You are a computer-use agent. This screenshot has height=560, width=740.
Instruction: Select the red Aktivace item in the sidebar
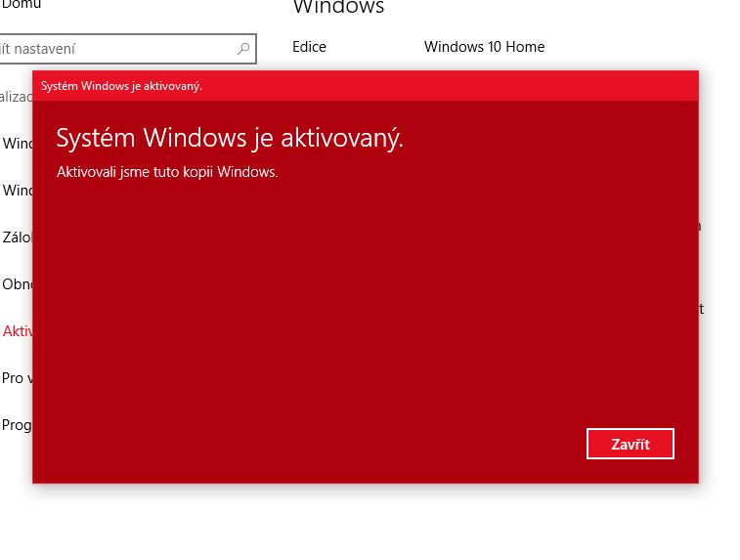click(x=17, y=331)
